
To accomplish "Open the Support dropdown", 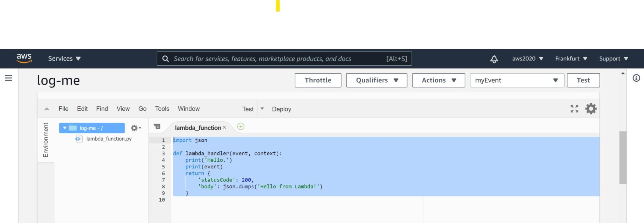I will click(x=613, y=58).
